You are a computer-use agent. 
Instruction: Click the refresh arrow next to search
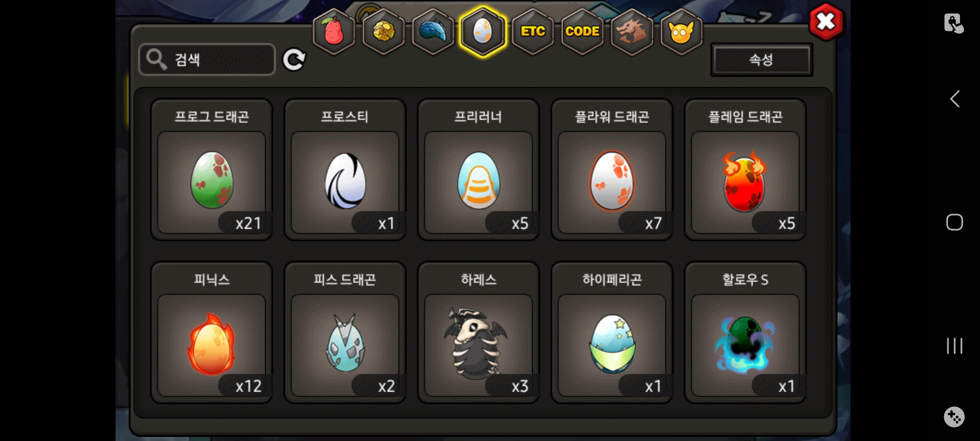[294, 60]
